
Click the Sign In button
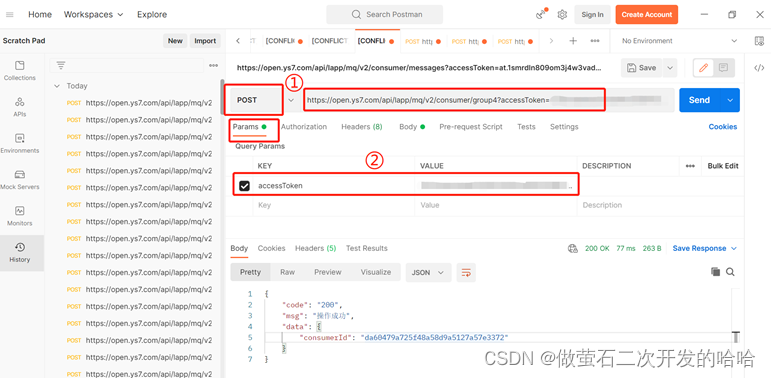pos(592,15)
